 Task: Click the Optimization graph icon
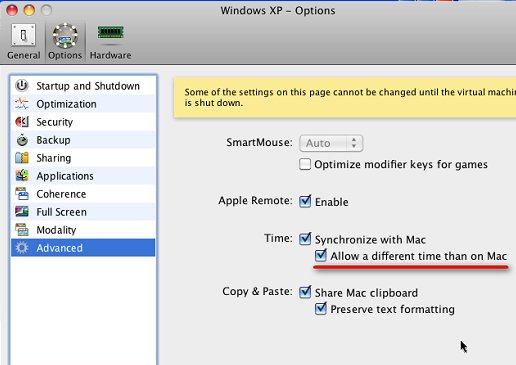coord(22,104)
